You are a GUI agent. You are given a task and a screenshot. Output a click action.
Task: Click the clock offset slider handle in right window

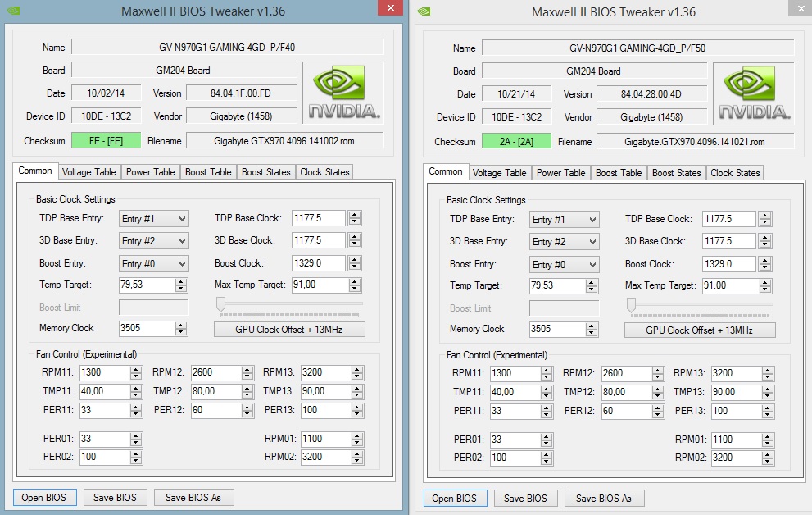click(x=631, y=306)
